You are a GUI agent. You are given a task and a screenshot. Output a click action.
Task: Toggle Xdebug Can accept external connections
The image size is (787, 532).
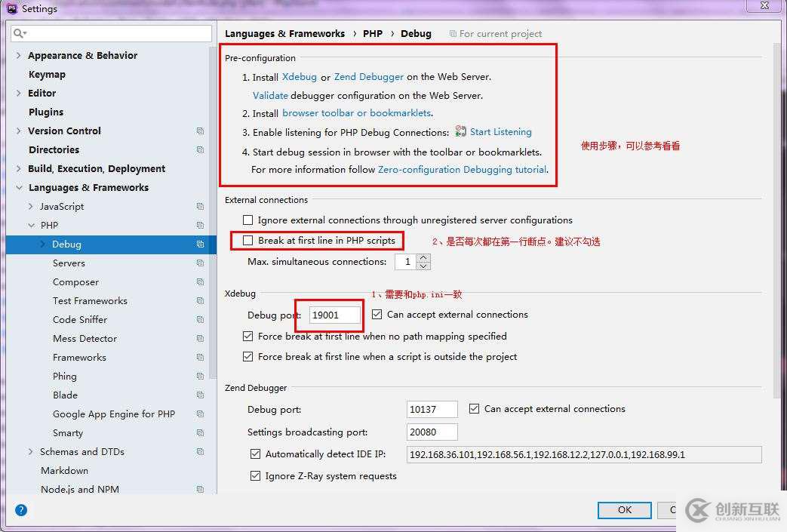click(x=377, y=314)
